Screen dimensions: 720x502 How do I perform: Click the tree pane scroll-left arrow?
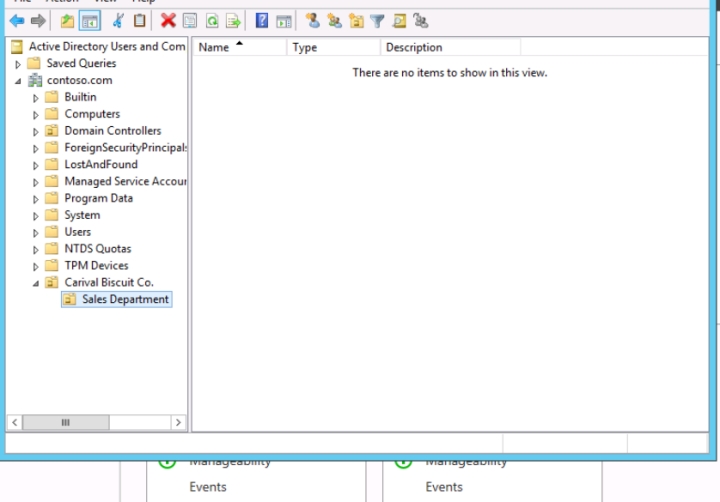coord(15,423)
